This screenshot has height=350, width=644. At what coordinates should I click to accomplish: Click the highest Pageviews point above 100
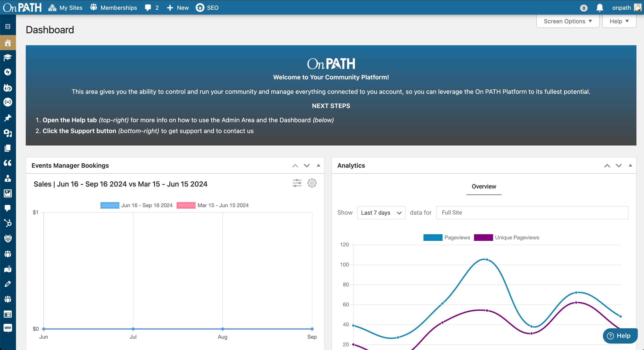[x=487, y=260]
